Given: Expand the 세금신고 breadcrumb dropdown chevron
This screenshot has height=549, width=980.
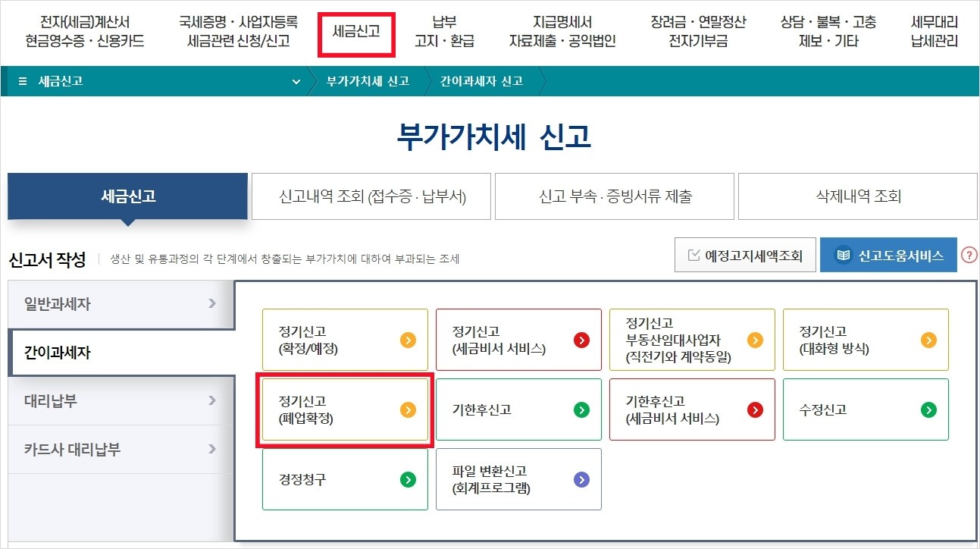Looking at the screenshot, I should [296, 82].
